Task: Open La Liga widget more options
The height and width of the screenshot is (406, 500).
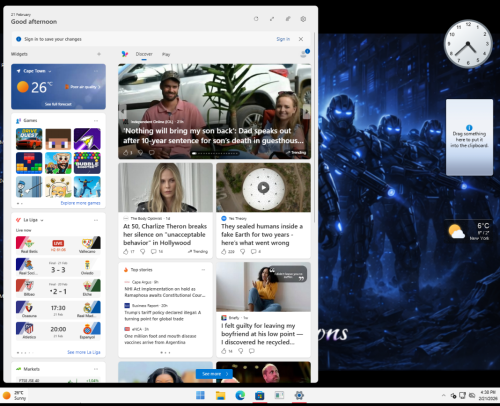Action: pos(96,220)
